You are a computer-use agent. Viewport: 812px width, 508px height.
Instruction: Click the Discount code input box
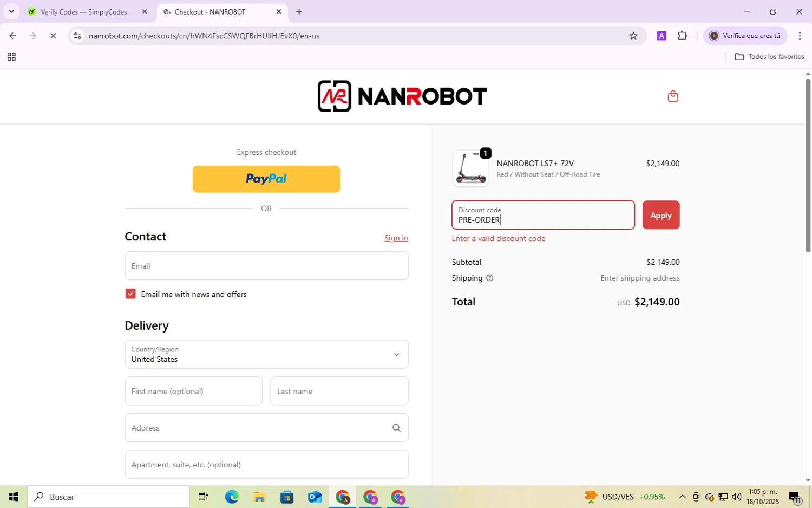pos(543,215)
